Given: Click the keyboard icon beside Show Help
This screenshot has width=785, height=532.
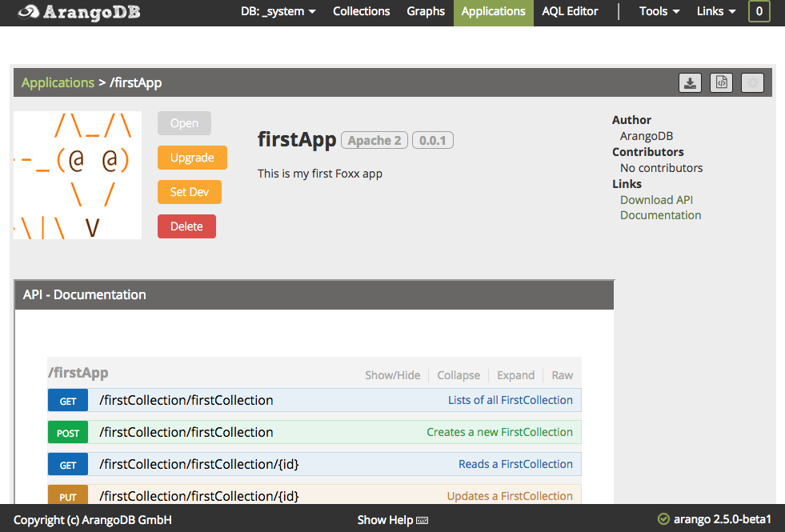Looking at the screenshot, I should click(x=423, y=521).
